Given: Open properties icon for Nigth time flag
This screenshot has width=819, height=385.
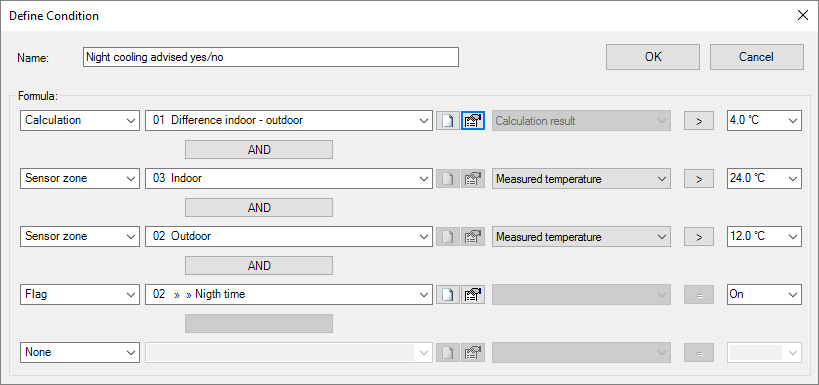Looking at the screenshot, I should [473, 295].
